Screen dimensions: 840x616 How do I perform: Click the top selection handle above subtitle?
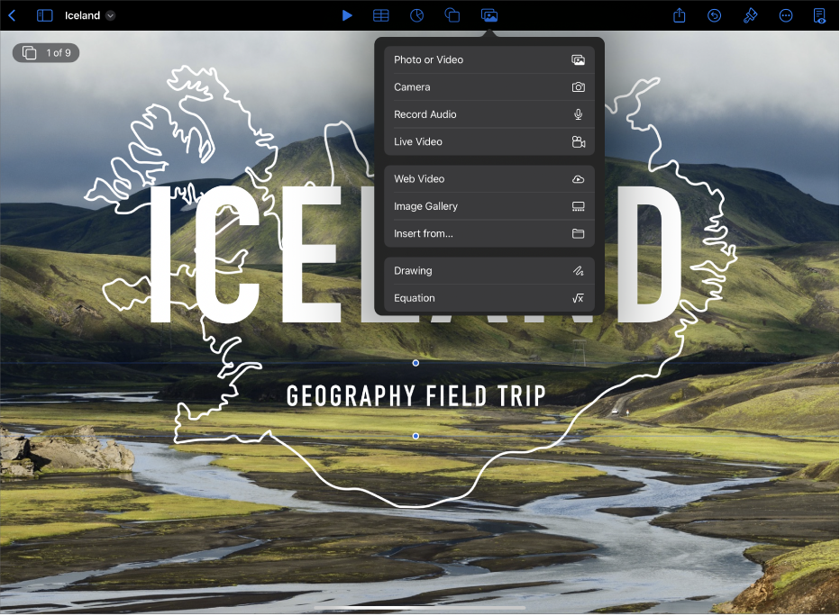(415, 363)
